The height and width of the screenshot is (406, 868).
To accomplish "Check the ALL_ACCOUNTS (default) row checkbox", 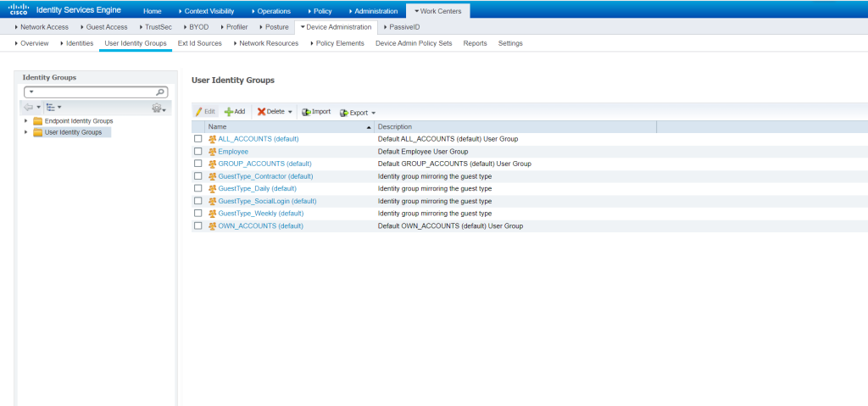I will (198, 138).
